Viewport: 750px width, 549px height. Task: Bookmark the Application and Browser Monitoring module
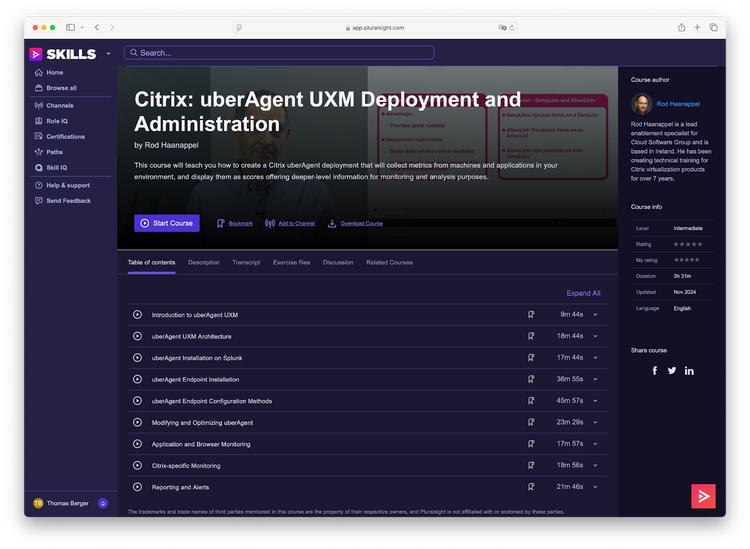pyautogui.click(x=531, y=444)
